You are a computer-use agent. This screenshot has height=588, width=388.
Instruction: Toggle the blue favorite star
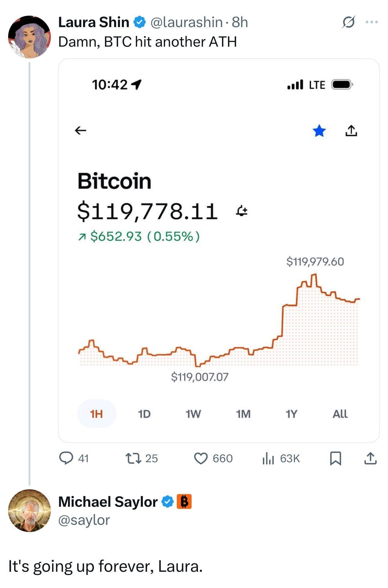coord(319,131)
